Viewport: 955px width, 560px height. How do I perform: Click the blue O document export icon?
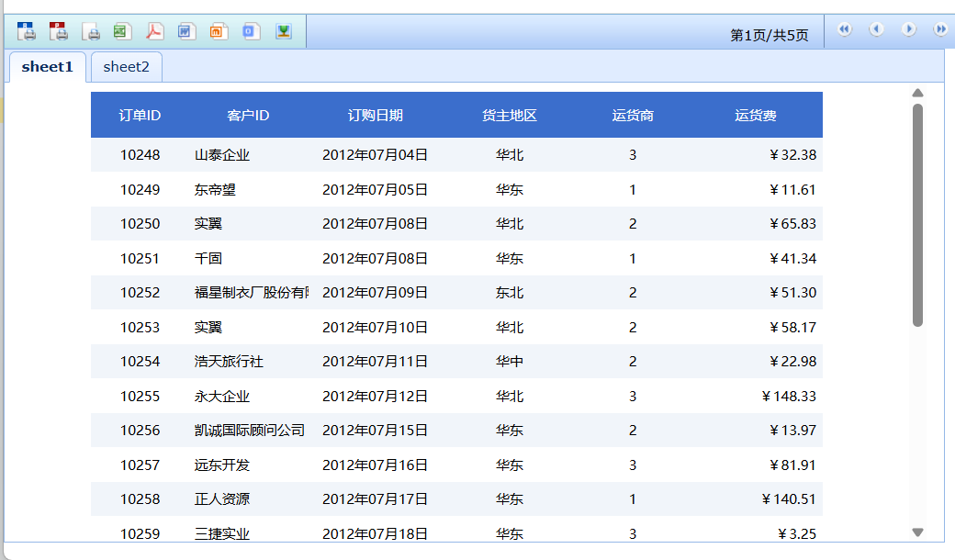pyautogui.click(x=251, y=31)
